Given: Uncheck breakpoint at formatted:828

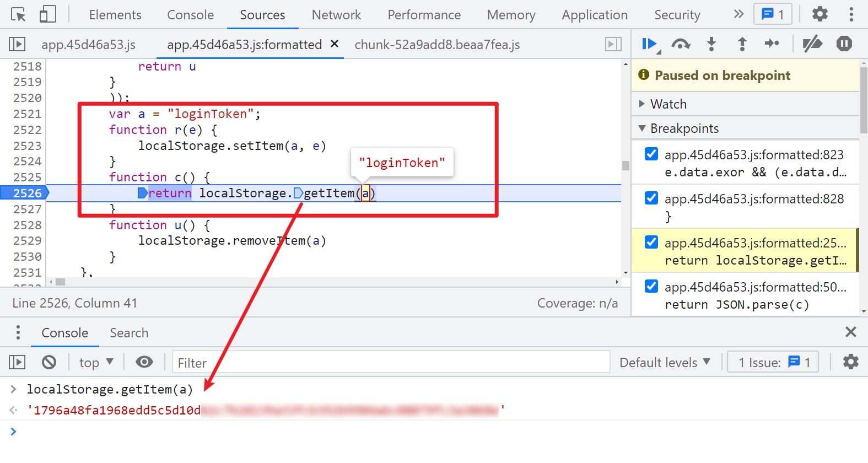Looking at the screenshot, I should point(651,198).
